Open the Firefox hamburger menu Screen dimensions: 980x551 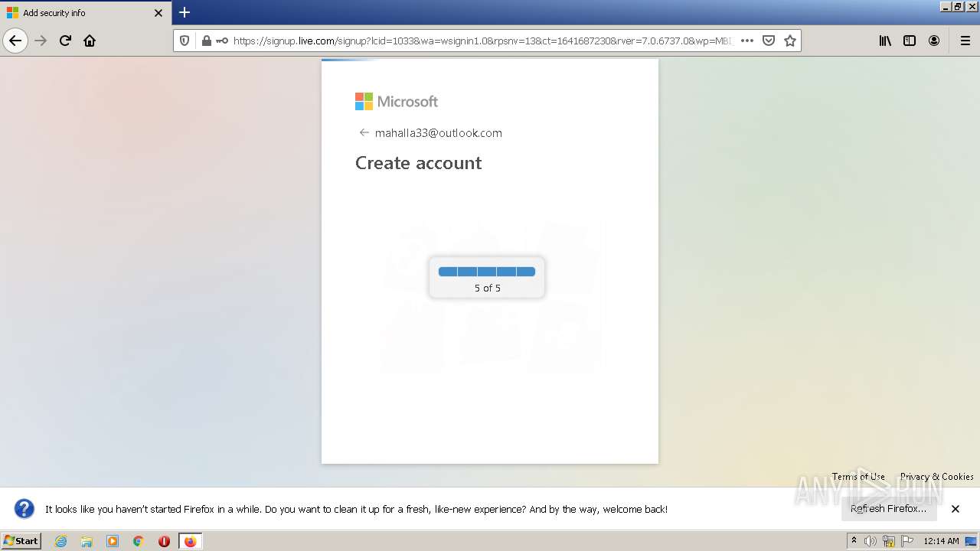(x=965, y=41)
